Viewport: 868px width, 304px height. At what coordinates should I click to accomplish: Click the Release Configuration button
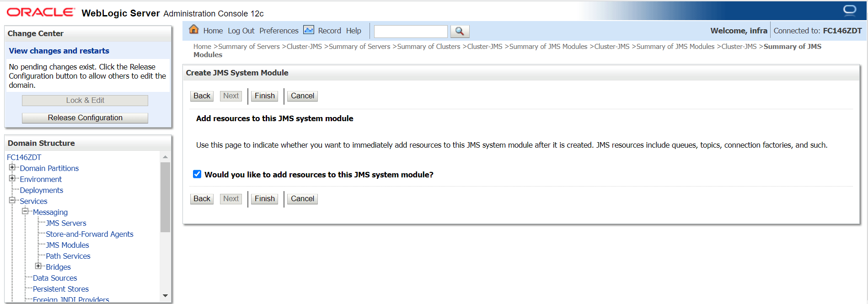(85, 118)
